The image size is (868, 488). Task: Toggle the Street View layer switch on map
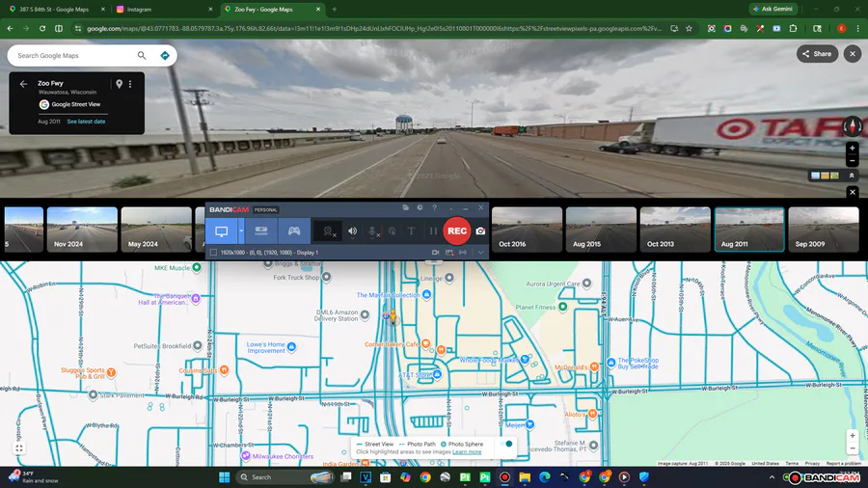pos(506,444)
